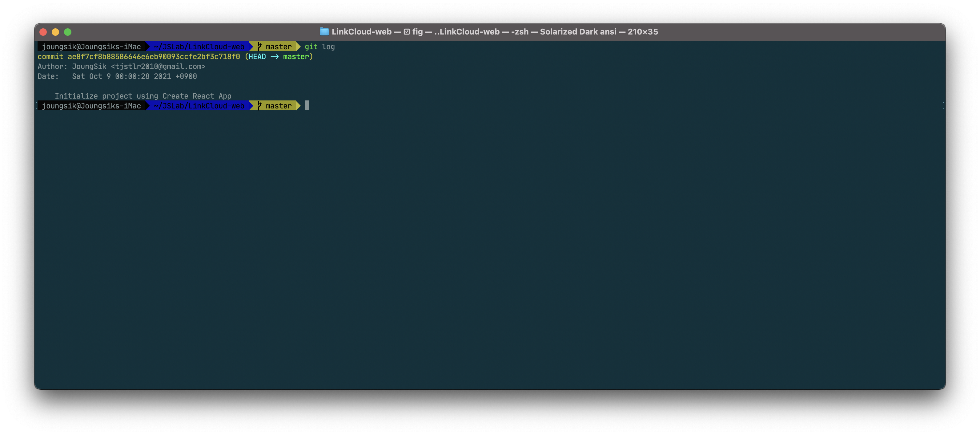Click the commit hash ae8f7cf8b88586646e6eb90093ccfe2bf3c718f0
The image size is (980, 435).
click(154, 56)
